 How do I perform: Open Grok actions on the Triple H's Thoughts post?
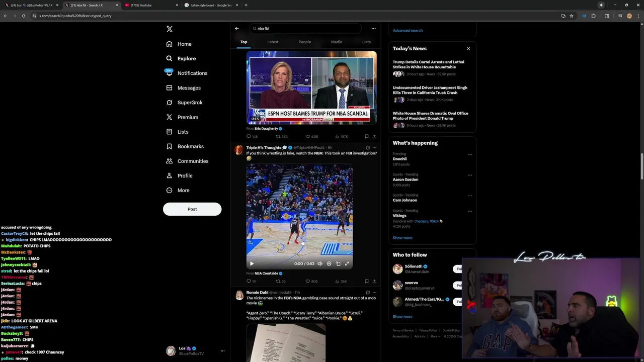[367, 148]
